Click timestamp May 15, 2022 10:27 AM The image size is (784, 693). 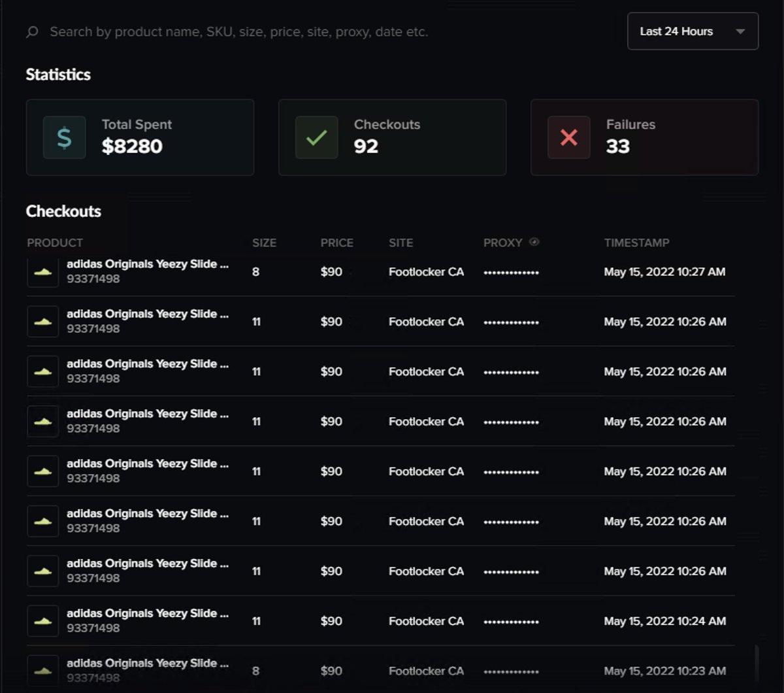pyautogui.click(x=664, y=272)
